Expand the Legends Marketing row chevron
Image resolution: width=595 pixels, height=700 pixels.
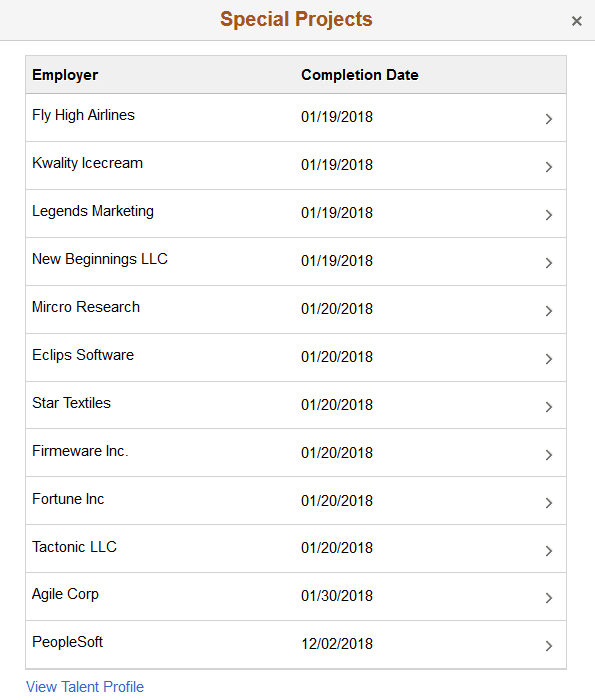pyautogui.click(x=549, y=215)
